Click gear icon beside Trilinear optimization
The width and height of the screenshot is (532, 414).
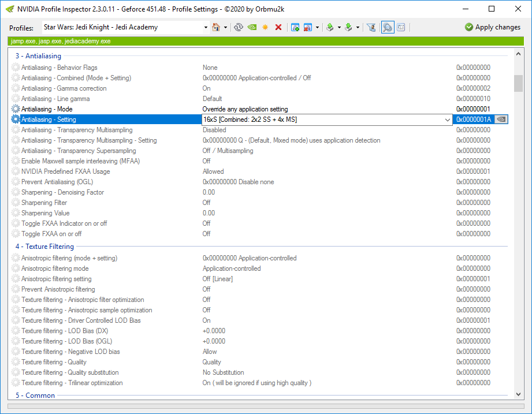tap(16, 382)
